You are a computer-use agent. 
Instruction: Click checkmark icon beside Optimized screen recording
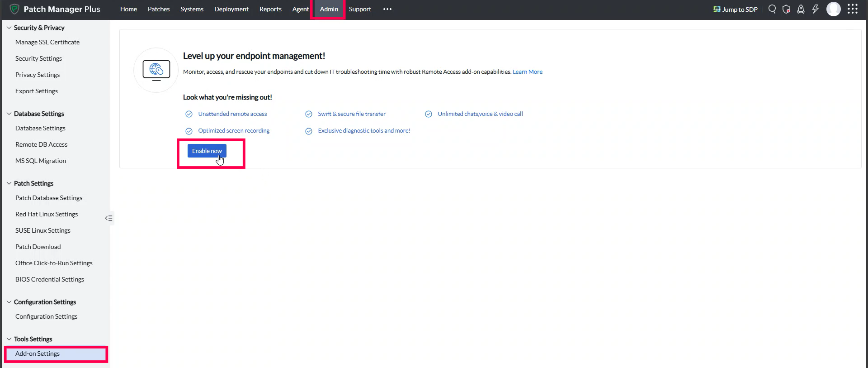(189, 131)
